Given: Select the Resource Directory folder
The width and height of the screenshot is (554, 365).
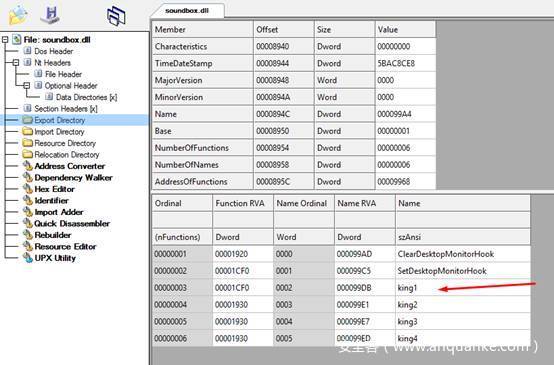Looking at the screenshot, I should (x=65, y=143).
